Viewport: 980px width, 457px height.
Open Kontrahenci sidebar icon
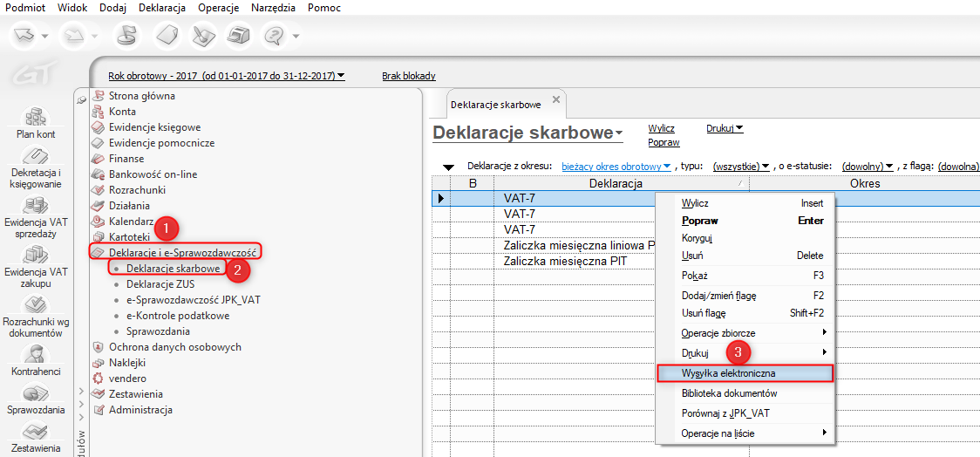[x=37, y=360]
